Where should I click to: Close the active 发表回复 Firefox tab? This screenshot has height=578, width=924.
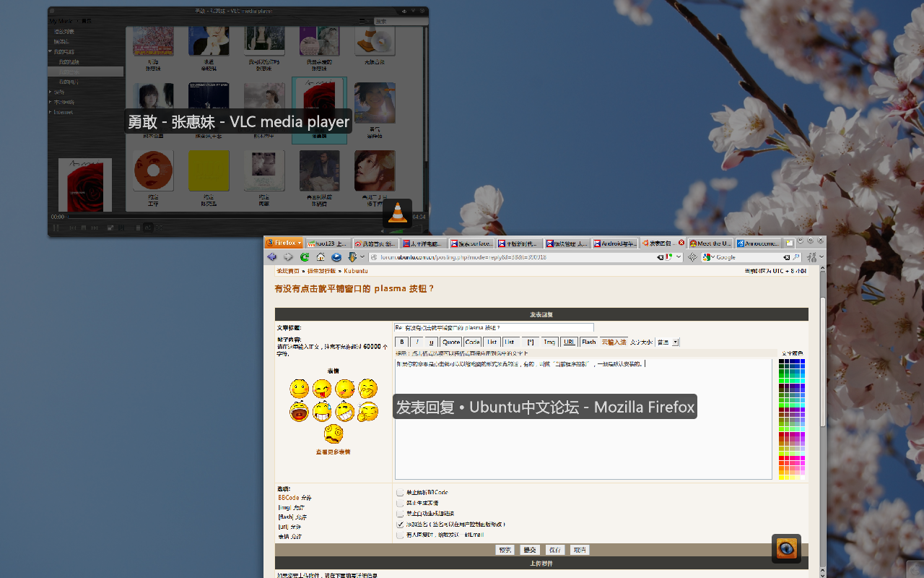point(681,243)
